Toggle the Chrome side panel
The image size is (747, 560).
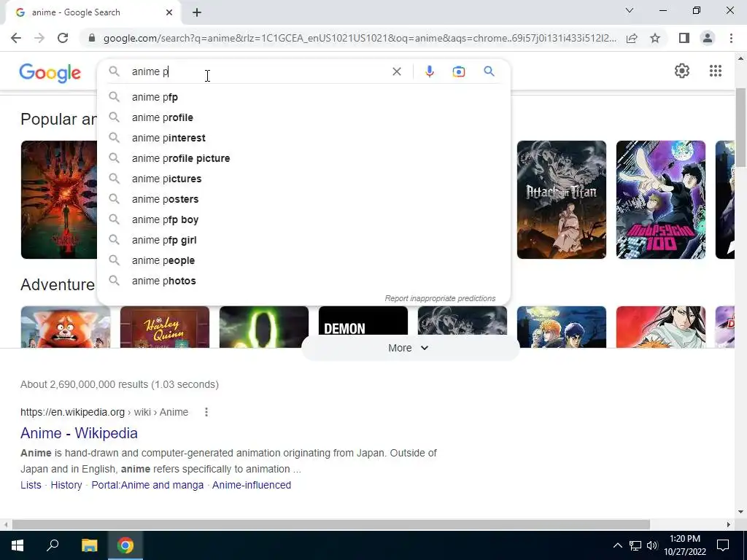point(684,38)
